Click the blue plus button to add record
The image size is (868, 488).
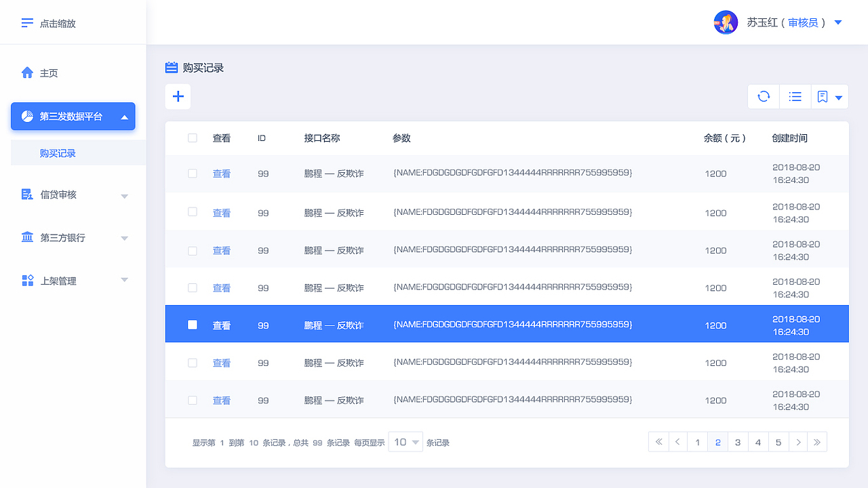tap(178, 96)
